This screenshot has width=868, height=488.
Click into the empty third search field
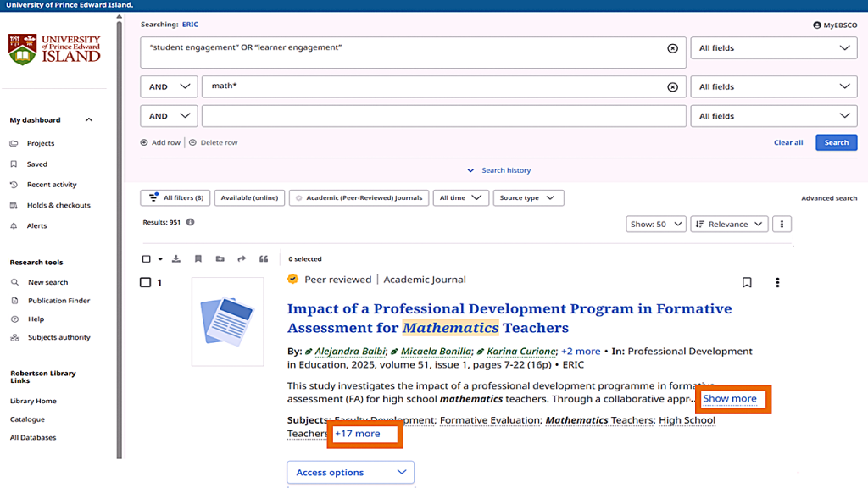coord(443,116)
